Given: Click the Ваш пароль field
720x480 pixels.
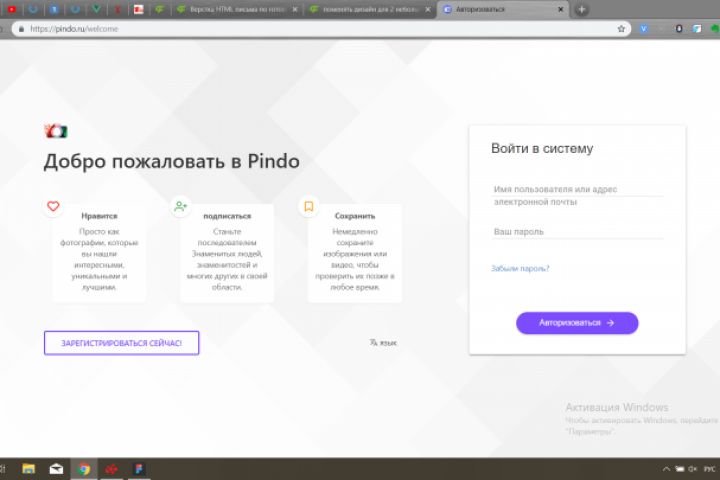Looking at the screenshot, I should click(577, 232).
